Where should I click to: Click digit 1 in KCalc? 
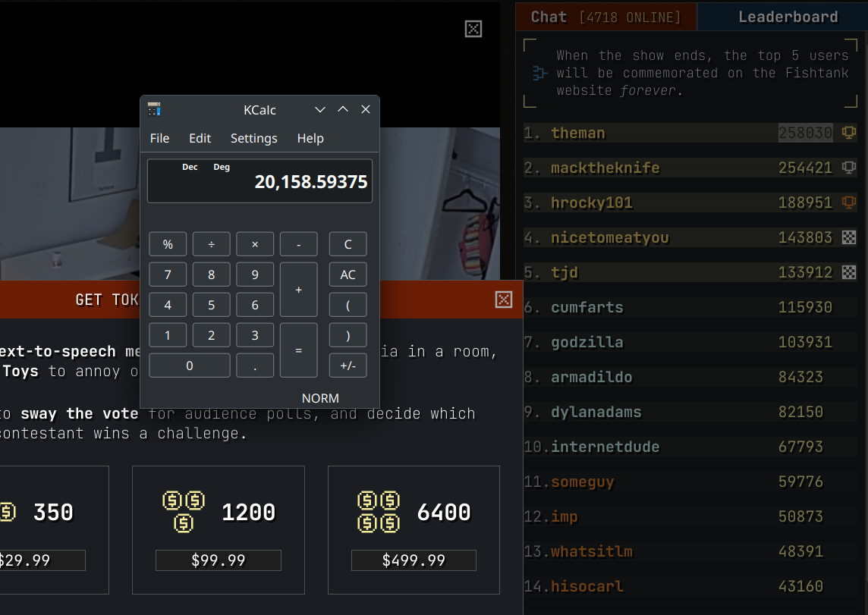click(x=168, y=336)
